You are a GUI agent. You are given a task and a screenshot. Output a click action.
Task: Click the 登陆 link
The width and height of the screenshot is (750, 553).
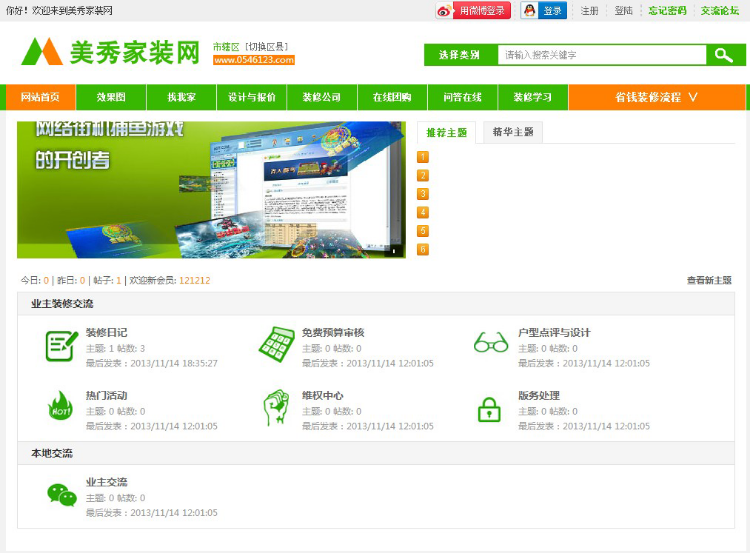624,11
